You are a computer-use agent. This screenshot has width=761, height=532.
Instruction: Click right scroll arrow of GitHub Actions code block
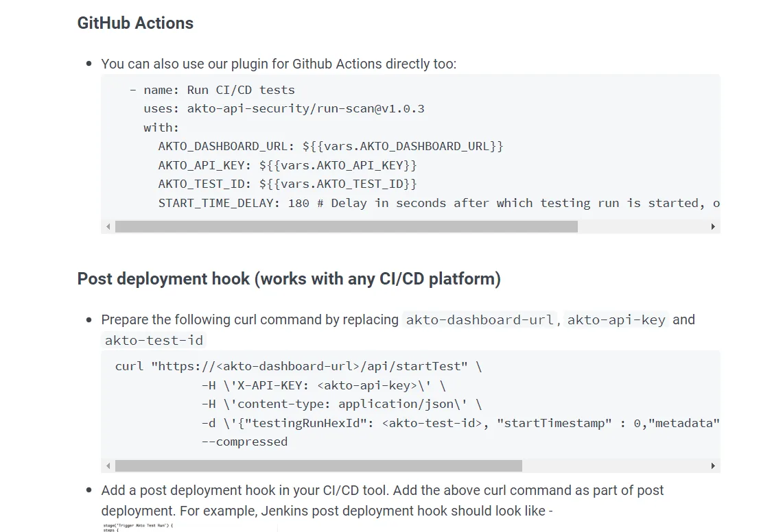713,226
